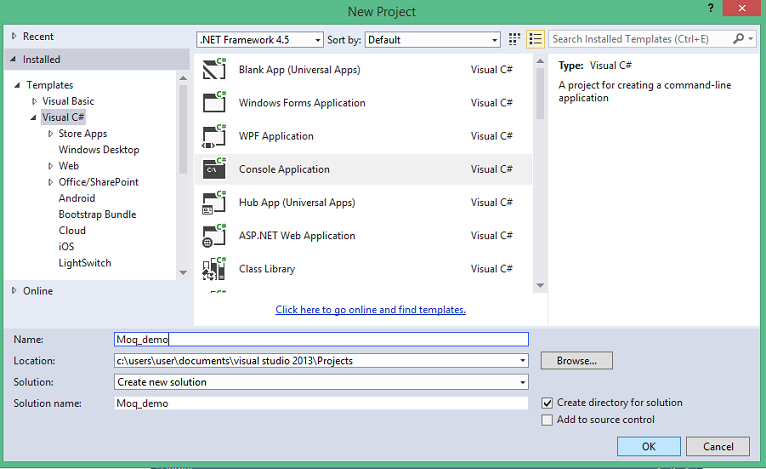This screenshot has height=469, width=766.
Task: Select Cloud template category
Action: pyautogui.click(x=72, y=230)
